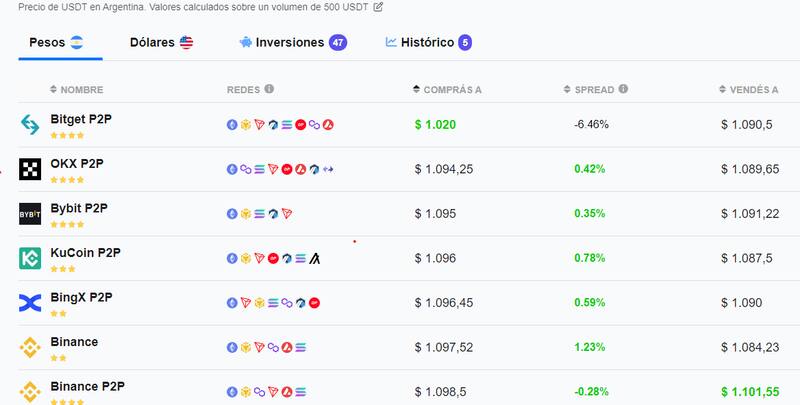Viewport: 800px width, 405px height.
Task: Sort the table by Comprás A column
Action: [x=448, y=90]
